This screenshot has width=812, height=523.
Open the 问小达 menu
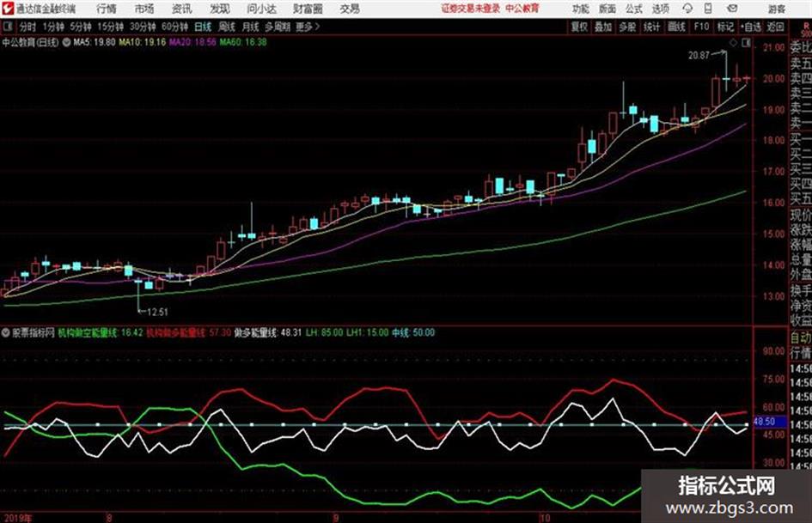(261, 9)
